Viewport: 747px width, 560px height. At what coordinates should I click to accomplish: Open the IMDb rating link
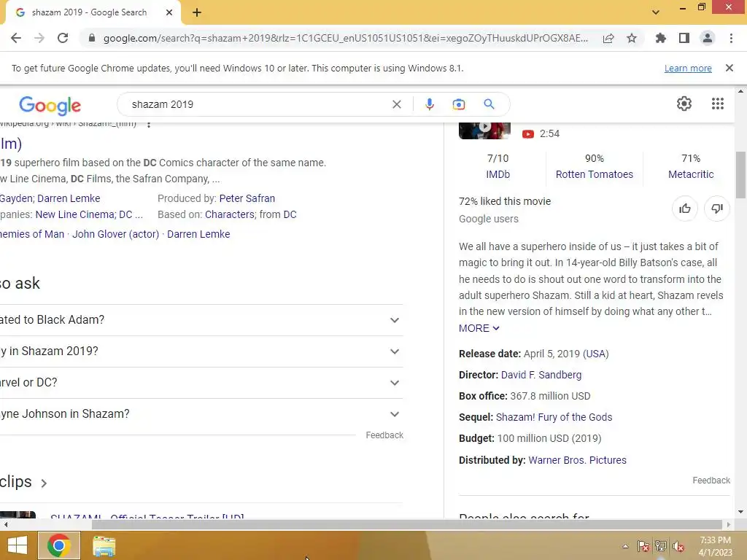pyautogui.click(x=498, y=174)
